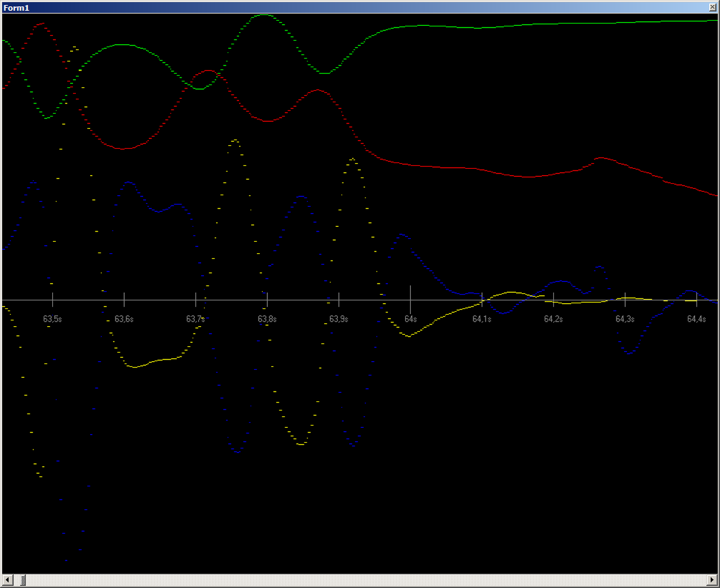Click the 63,8s time axis label
The height and width of the screenshot is (588, 720).
pos(267,319)
